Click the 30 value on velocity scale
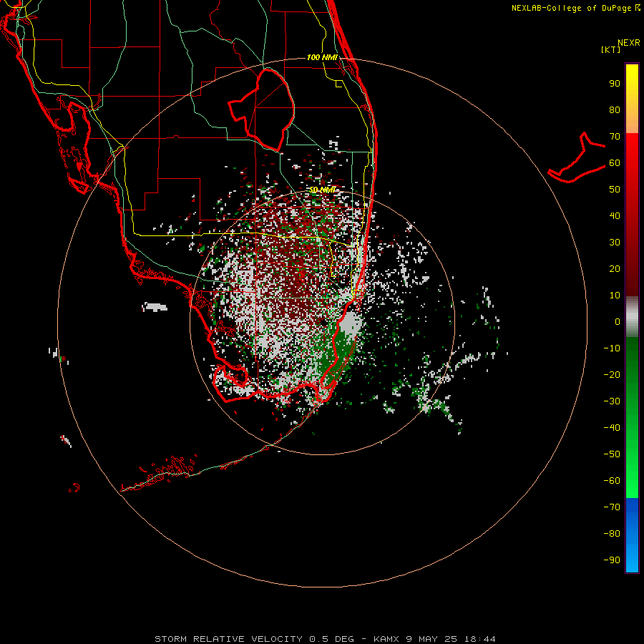 (x=615, y=243)
